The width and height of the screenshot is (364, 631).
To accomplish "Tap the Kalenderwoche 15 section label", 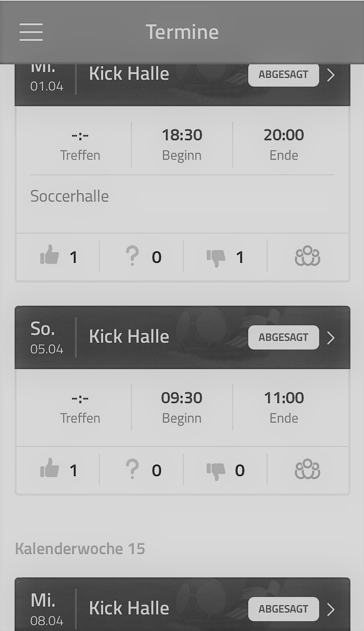I will pos(80,549).
